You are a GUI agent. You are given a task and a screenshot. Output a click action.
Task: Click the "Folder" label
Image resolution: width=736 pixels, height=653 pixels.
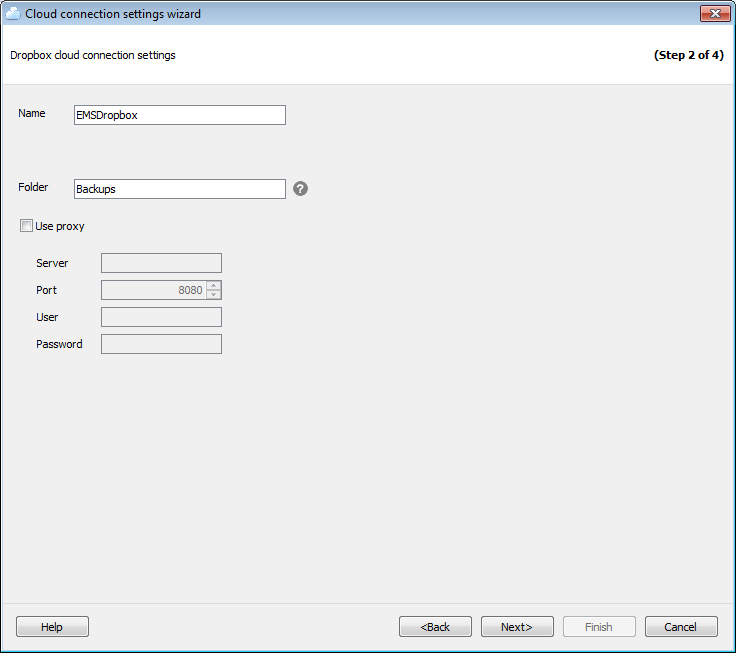tap(33, 187)
